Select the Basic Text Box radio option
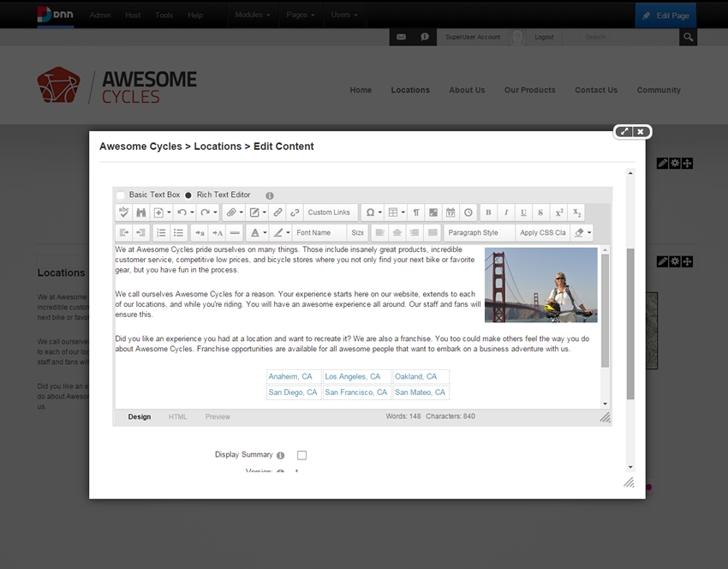 point(121,195)
